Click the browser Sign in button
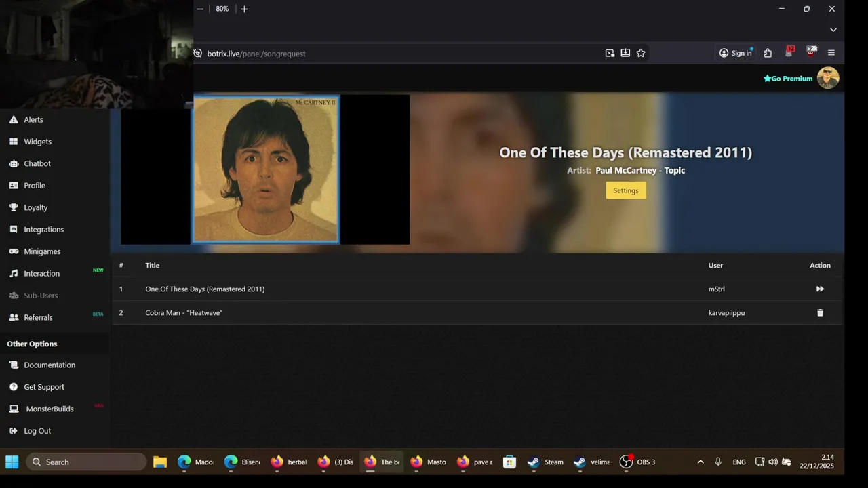This screenshot has height=488, width=868. point(736,53)
